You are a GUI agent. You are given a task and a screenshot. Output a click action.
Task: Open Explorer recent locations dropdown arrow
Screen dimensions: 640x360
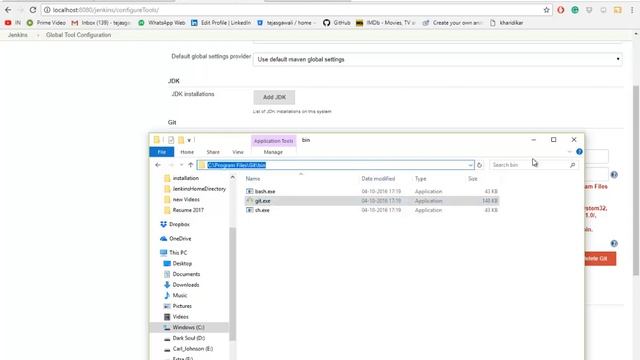[x=181, y=165]
